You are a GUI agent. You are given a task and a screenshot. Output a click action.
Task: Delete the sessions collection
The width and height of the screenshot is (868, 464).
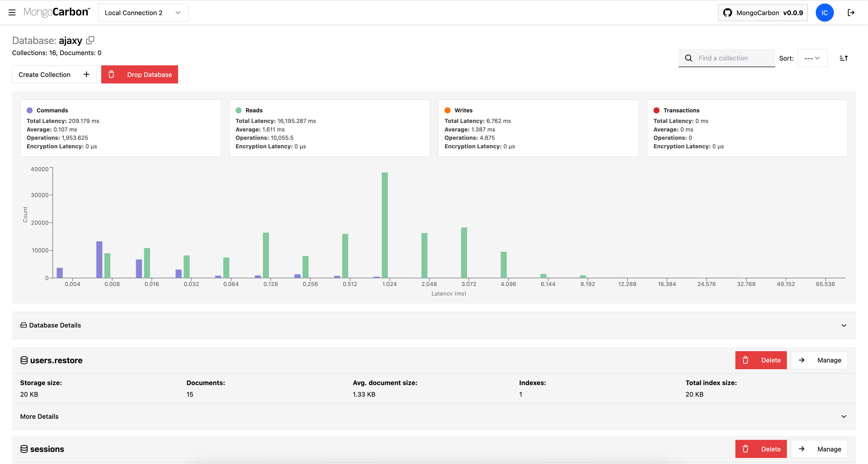(761, 449)
